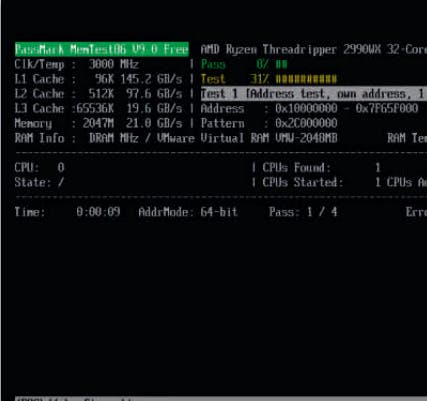This screenshot has height=401, width=427.
Task: Click the L1 Cache 96K row
Action: [98, 79]
